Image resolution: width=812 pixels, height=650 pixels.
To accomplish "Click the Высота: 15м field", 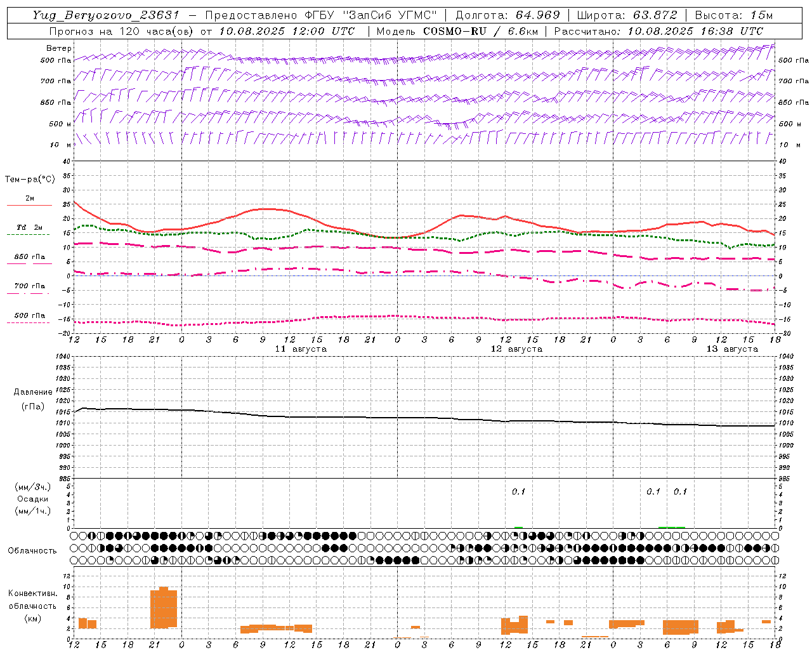I will pyautogui.click(x=734, y=15).
